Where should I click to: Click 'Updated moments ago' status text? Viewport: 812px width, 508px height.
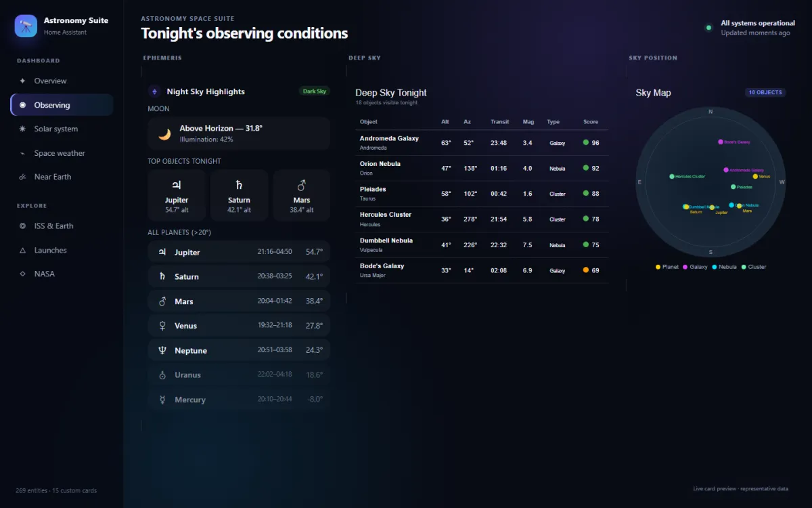pyautogui.click(x=755, y=33)
